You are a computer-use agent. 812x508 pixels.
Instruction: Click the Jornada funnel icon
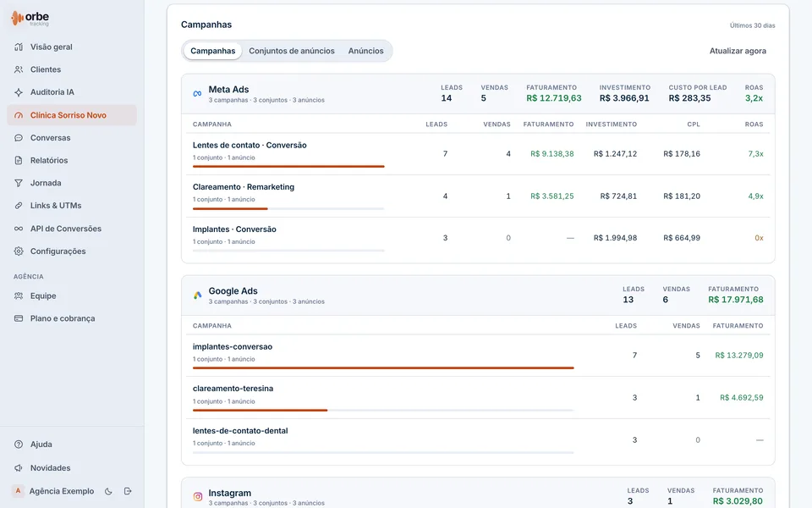tap(19, 183)
